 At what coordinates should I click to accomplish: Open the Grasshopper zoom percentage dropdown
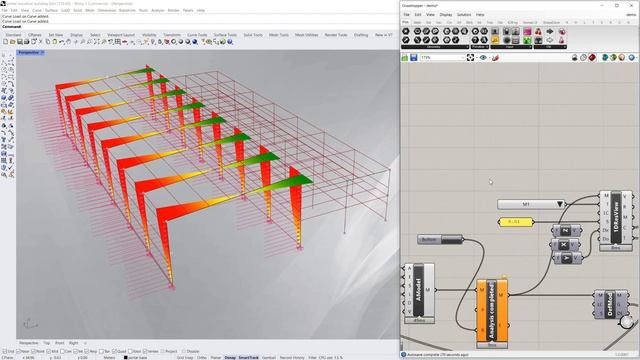tap(463, 58)
